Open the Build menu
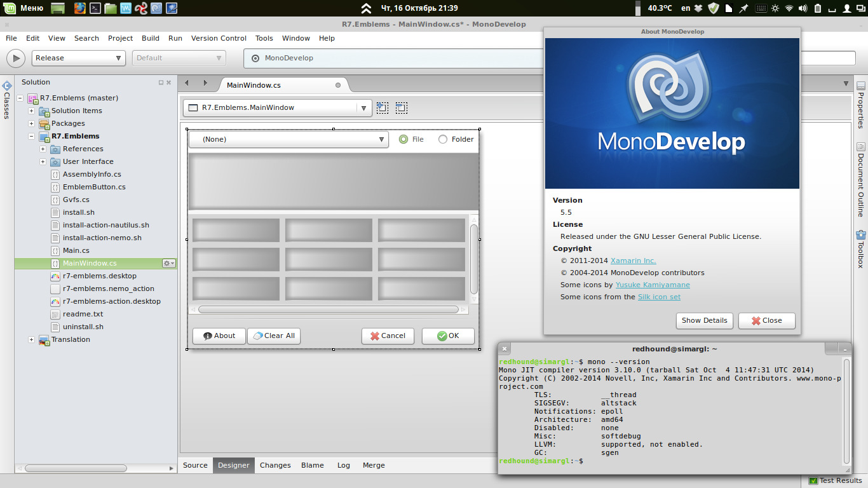Viewport: 868px width, 488px height. [x=151, y=38]
